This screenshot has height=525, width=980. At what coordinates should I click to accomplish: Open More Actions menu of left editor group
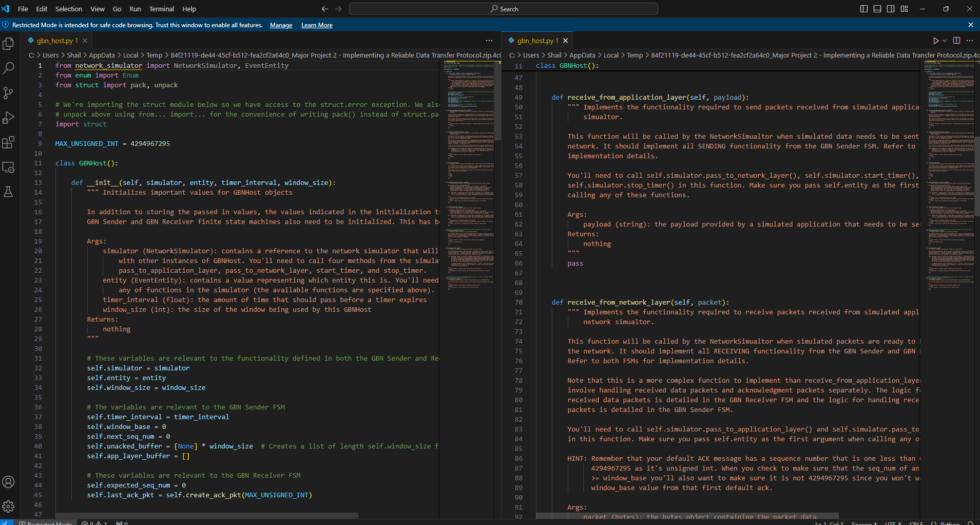click(x=489, y=41)
